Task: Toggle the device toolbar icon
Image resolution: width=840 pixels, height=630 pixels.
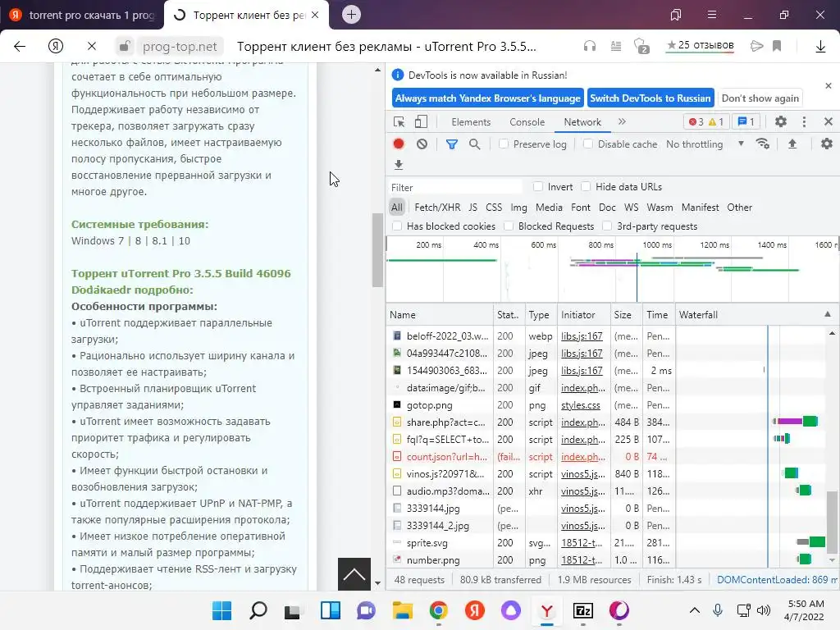Action: coord(421,122)
